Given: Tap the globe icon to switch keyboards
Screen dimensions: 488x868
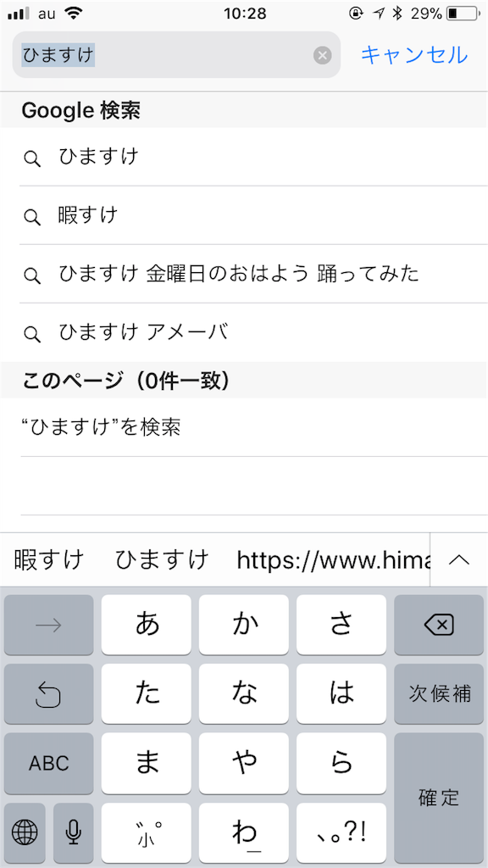Looking at the screenshot, I should [x=25, y=832].
